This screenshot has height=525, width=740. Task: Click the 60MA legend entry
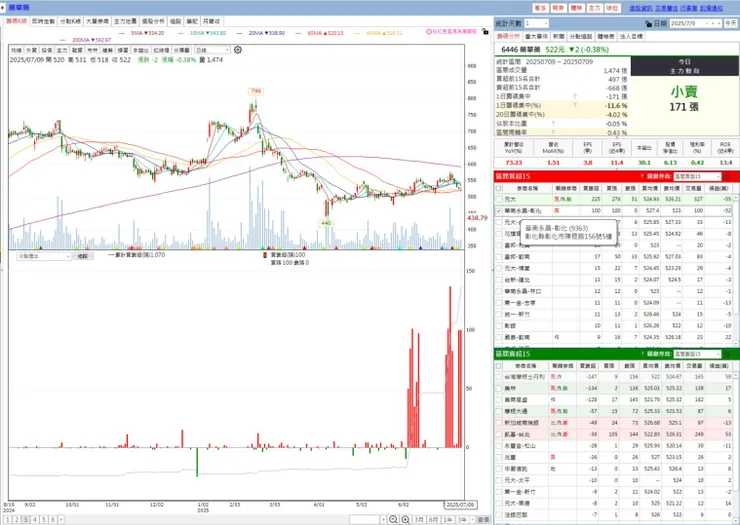point(320,33)
